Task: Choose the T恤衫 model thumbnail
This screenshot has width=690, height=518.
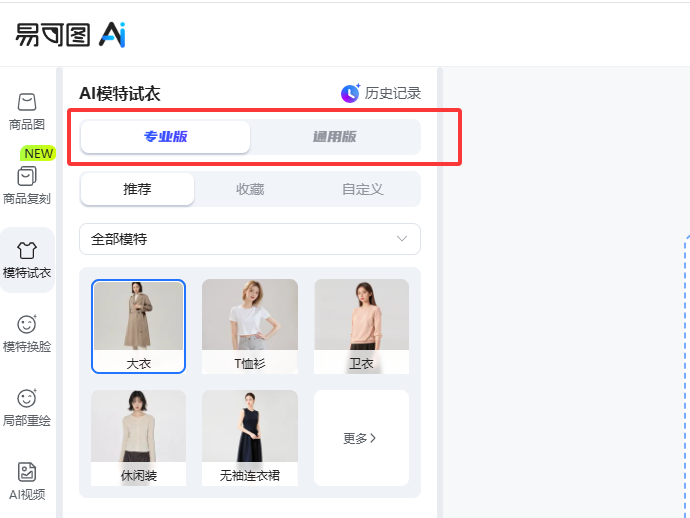Action: 250,327
